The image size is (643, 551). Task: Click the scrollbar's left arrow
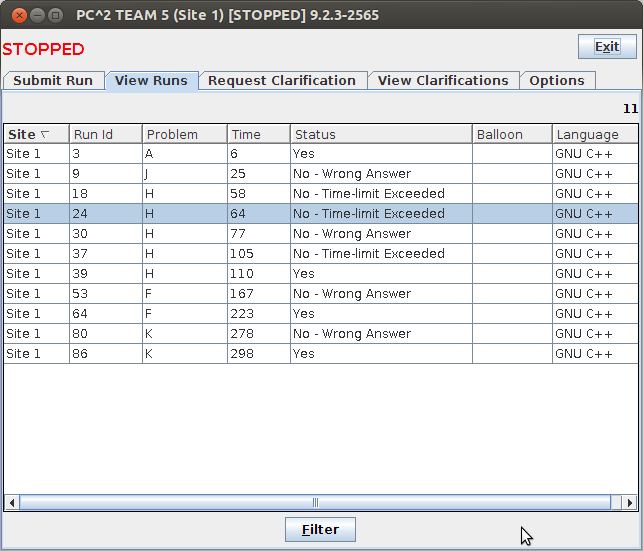coord(12,502)
